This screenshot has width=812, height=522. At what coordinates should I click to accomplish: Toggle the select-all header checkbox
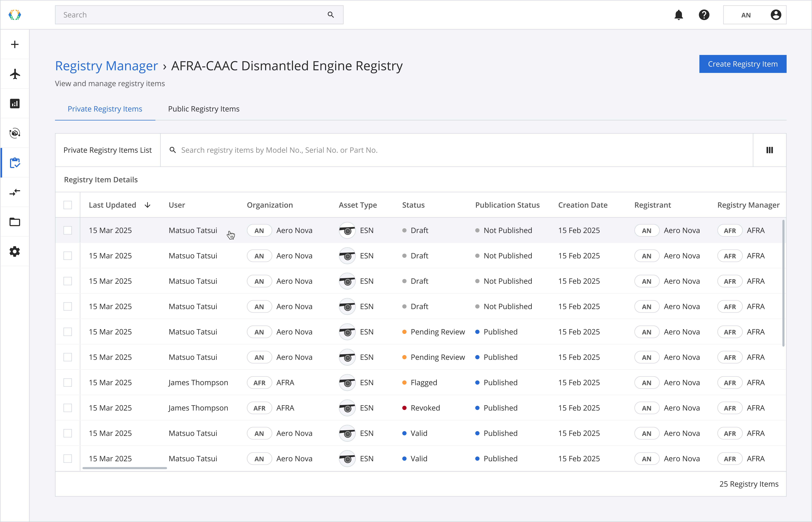[68, 205]
